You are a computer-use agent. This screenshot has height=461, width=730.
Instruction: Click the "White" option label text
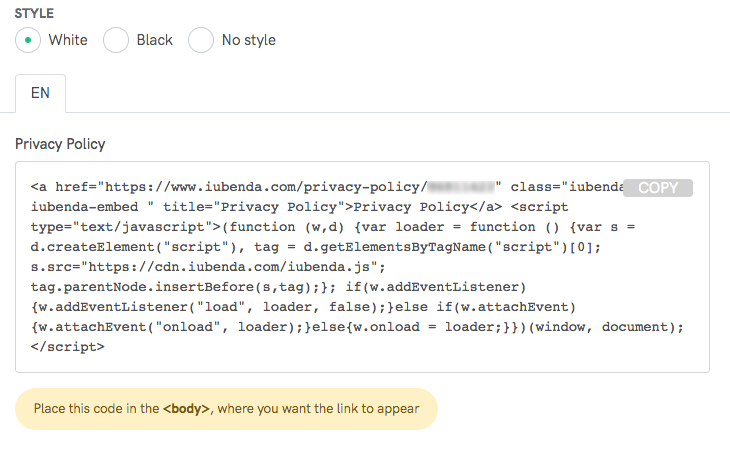[68, 40]
